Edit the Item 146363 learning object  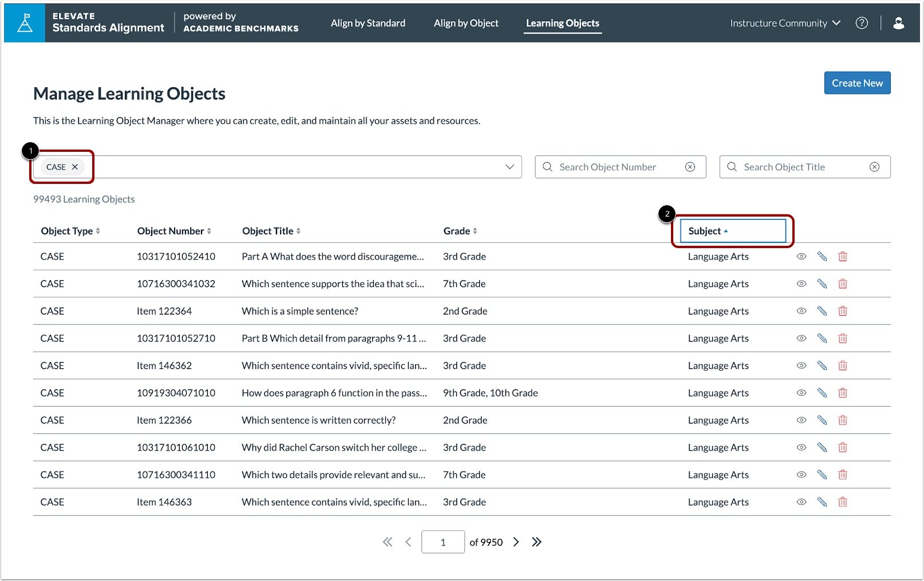[x=822, y=501]
